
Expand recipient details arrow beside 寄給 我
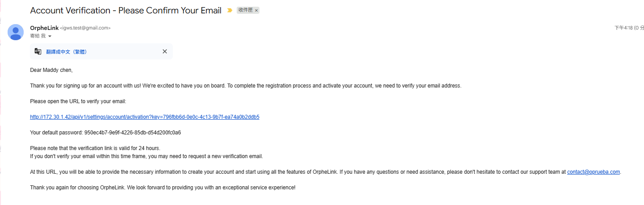tap(50, 36)
